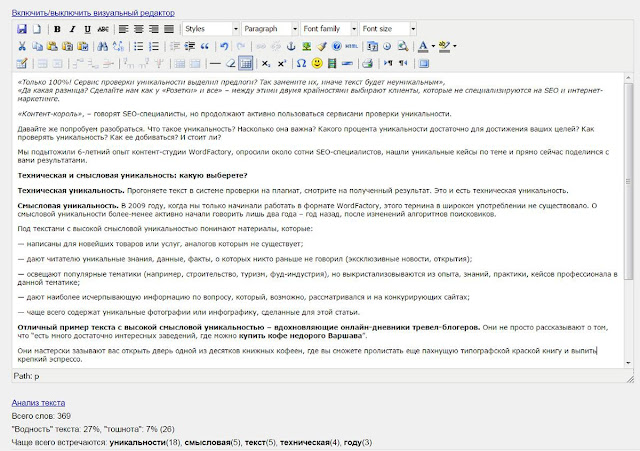Open the 'Анализ текста' link
The image size is (640, 451).
click(x=38, y=401)
